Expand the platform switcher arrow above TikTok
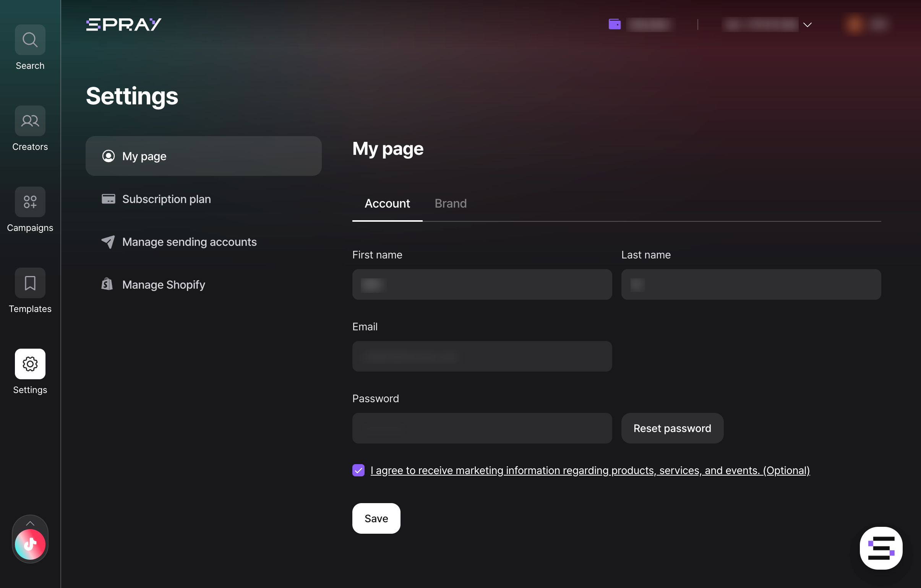Image resolution: width=921 pixels, height=588 pixels. [x=30, y=523]
